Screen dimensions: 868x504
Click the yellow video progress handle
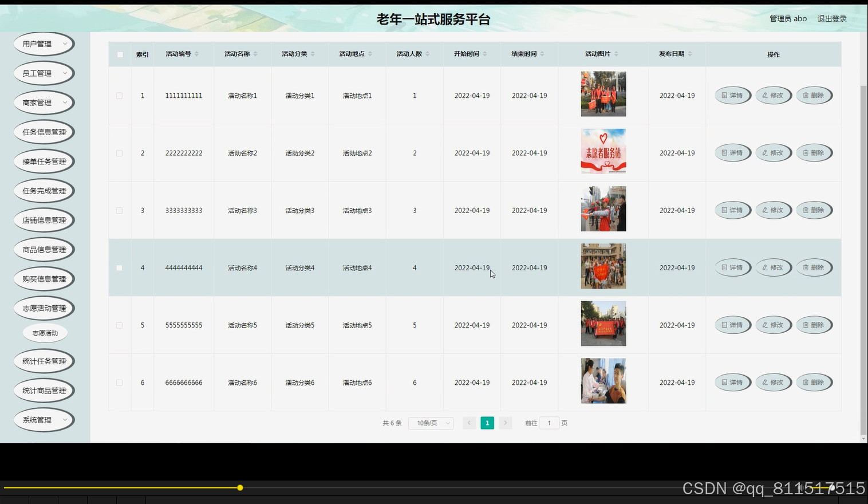(x=240, y=487)
